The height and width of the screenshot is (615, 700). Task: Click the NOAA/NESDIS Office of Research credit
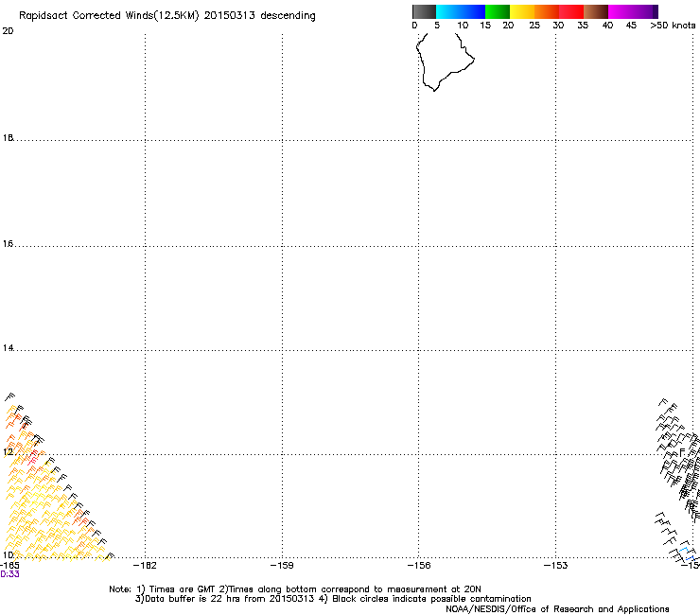click(557, 609)
